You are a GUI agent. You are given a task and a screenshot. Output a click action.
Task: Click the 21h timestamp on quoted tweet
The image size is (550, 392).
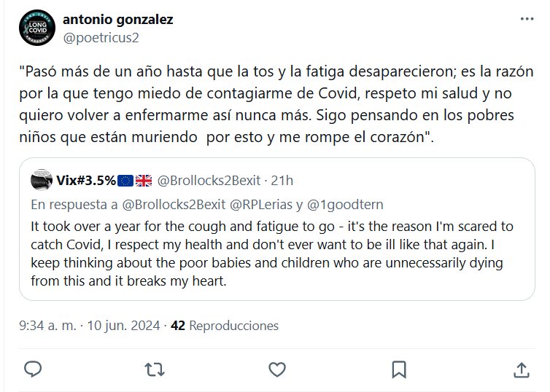pyautogui.click(x=282, y=180)
